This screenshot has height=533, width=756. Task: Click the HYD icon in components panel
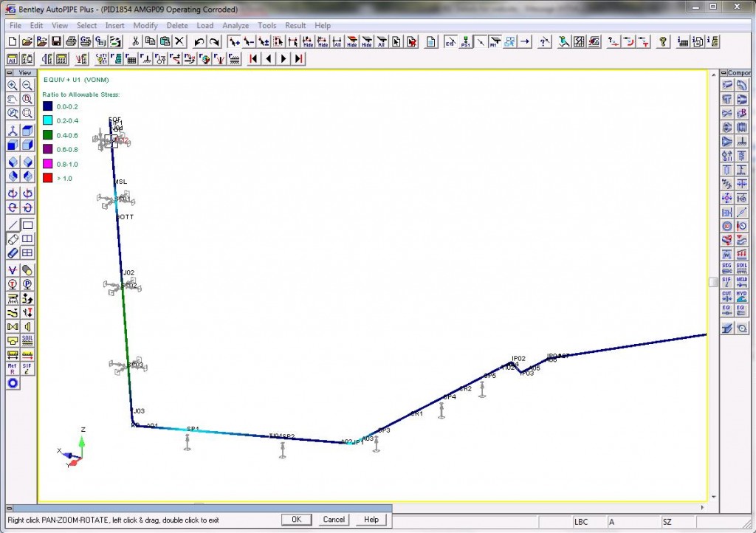tap(742, 295)
